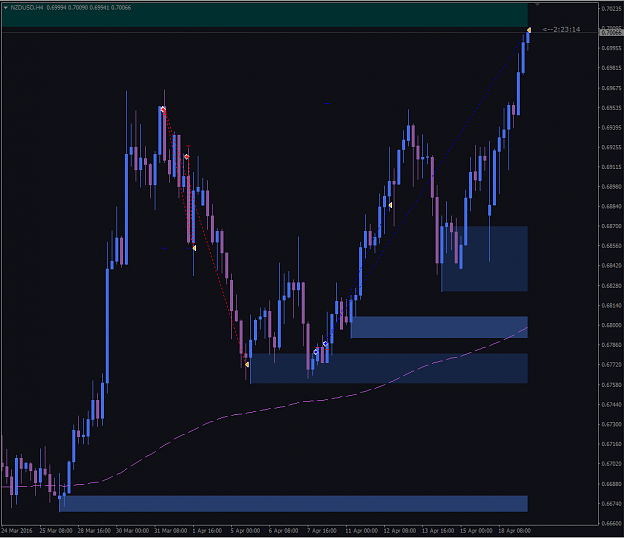Click time axis label 31 Mar 08:00

[x=171, y=531]
